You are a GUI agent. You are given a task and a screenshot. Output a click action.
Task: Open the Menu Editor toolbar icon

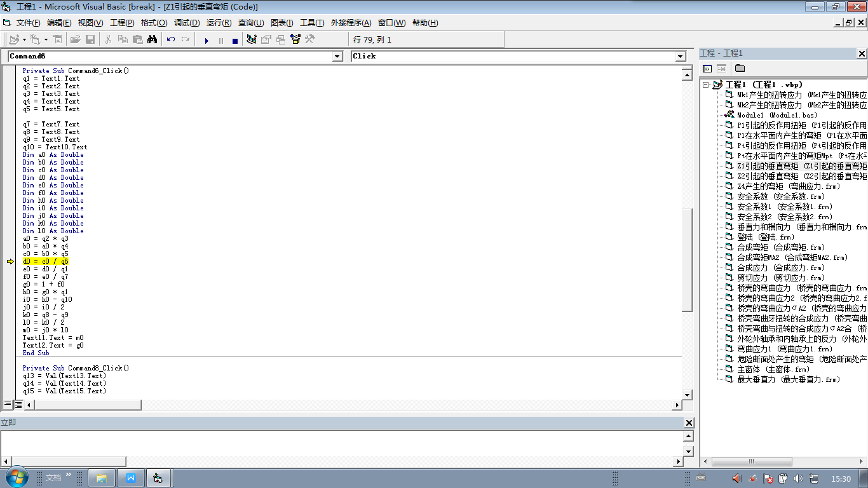(x=57, y=39)
